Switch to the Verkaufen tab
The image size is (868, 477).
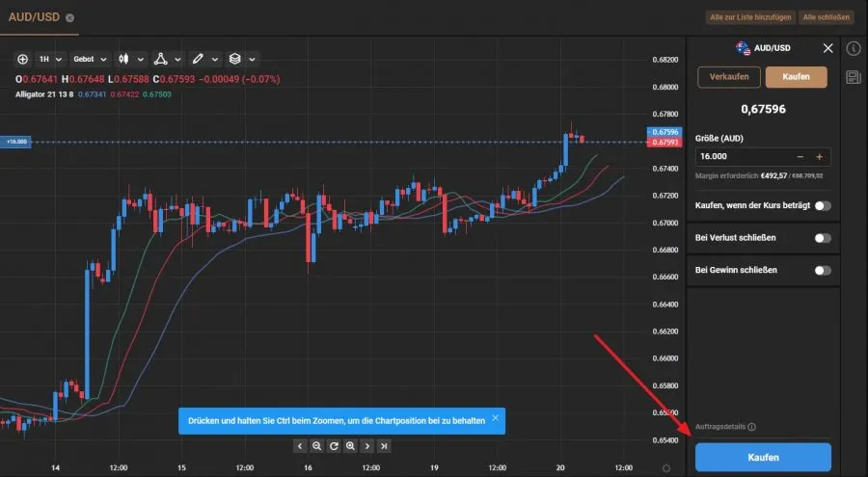pos(729,77)
